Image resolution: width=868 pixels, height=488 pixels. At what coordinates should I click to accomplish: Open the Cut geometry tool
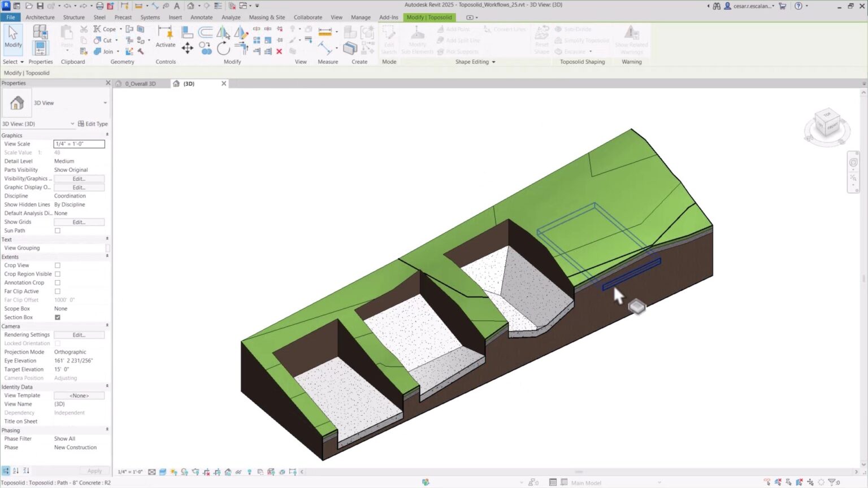[x=103, y=40]
